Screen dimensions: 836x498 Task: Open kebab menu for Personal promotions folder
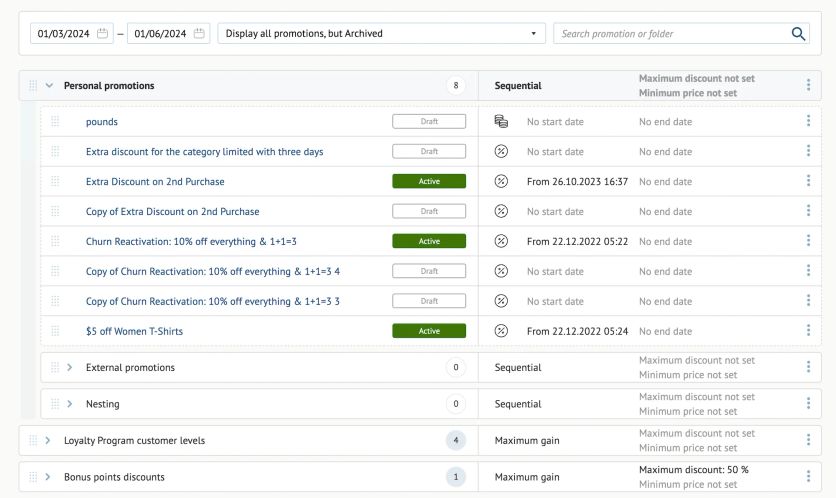pos(808,85)
